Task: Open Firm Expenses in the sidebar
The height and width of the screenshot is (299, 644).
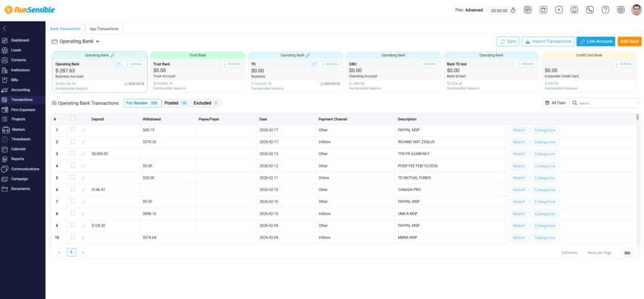Action: tap(23, 110)
